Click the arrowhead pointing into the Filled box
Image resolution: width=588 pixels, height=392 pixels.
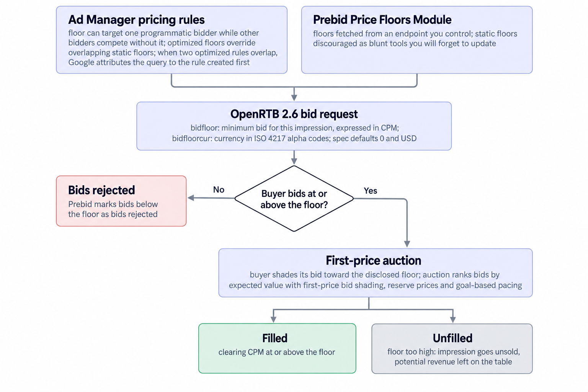[273, 320]
